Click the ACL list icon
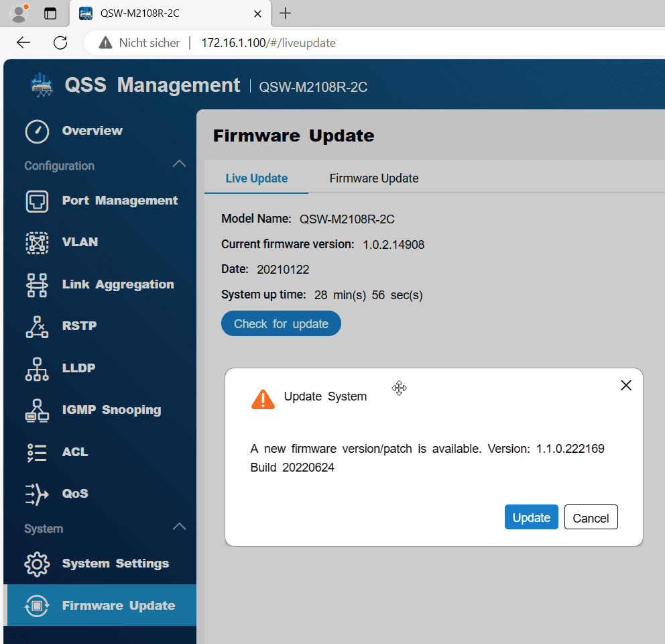Viewport: 665px width, 644px height. pos(37,452)
